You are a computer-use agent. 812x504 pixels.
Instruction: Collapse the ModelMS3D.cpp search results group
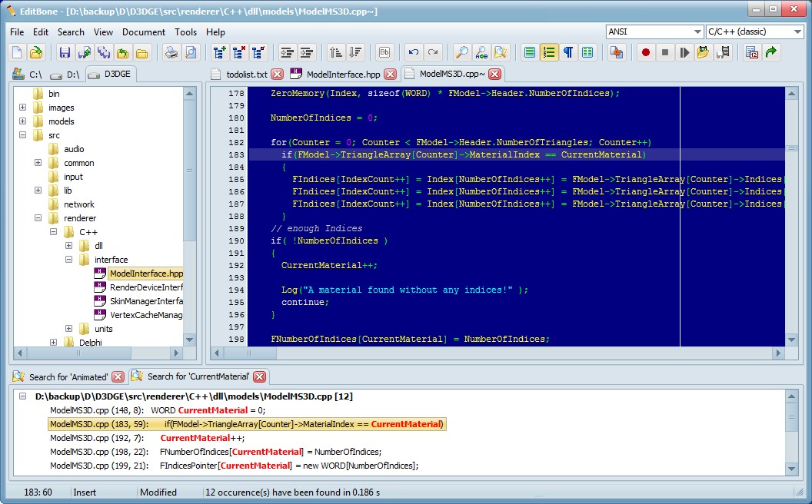(x=23, y=396)
